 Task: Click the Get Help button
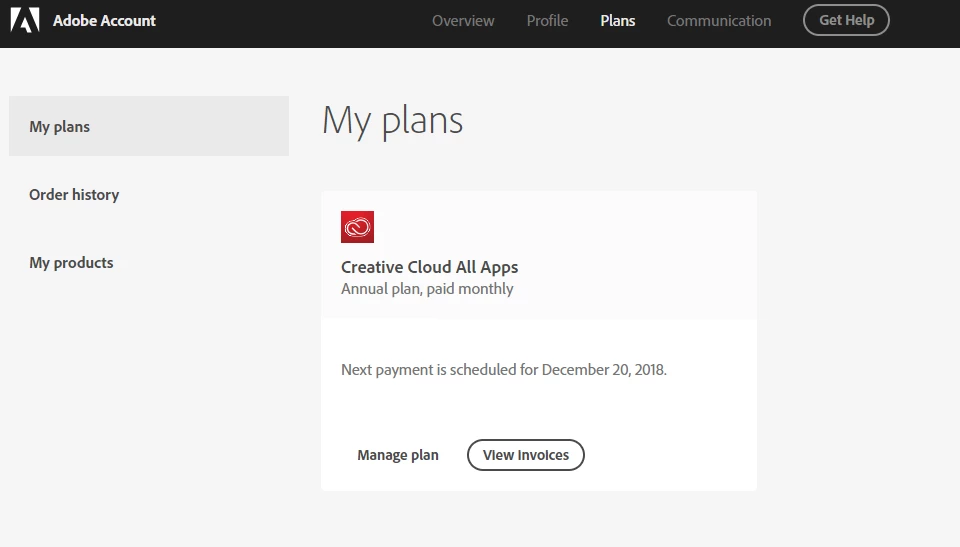(x=846, y=20)
